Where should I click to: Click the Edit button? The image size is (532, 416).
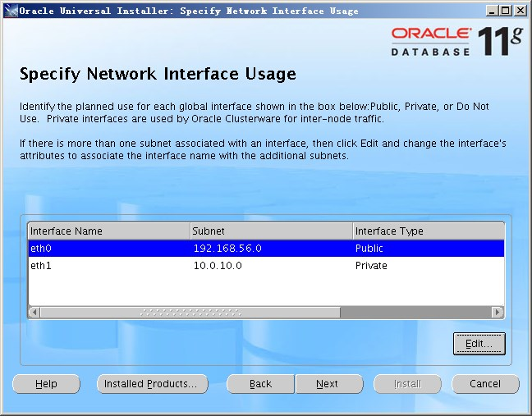coord(479,344)
